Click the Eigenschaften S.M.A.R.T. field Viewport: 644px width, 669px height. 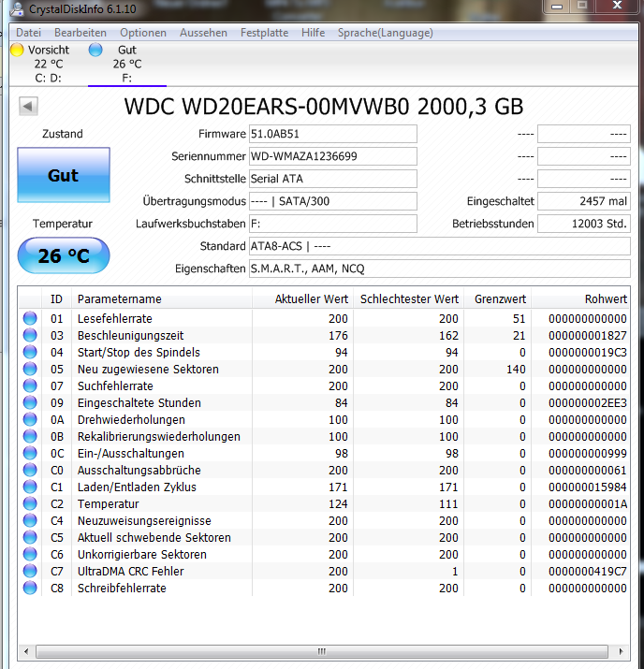click(440, 269)
